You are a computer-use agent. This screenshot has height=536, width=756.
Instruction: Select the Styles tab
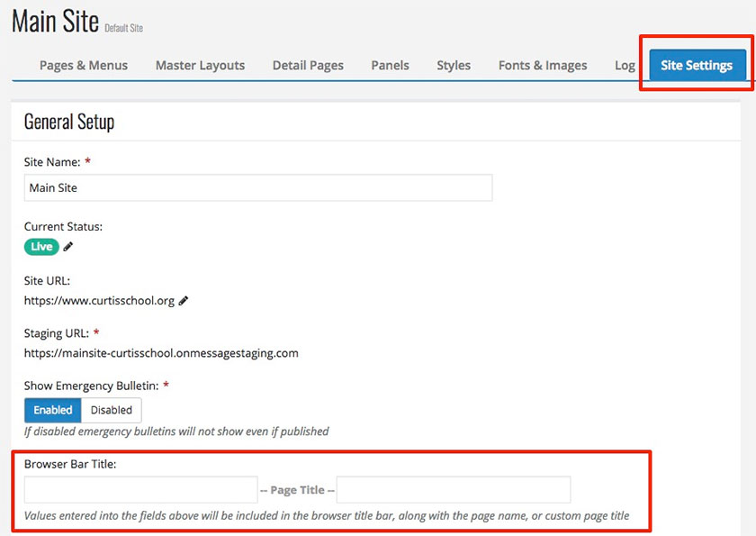454,65
